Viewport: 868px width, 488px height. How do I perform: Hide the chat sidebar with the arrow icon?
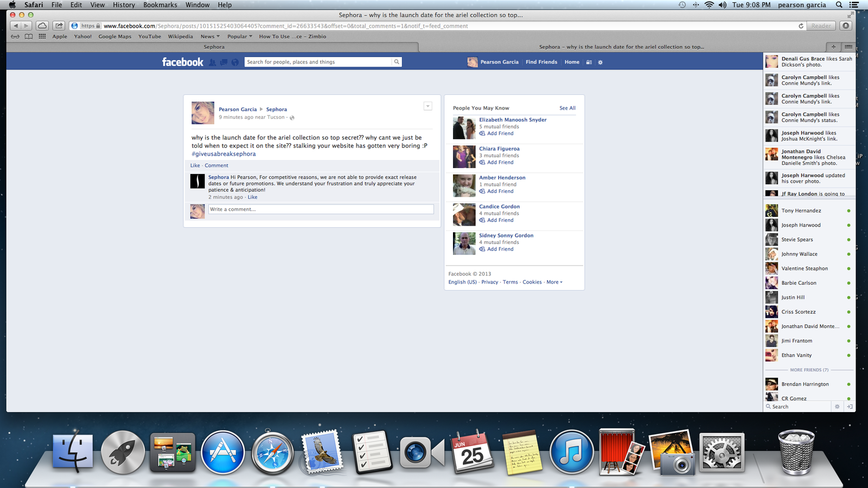click(x=850, y=407)
